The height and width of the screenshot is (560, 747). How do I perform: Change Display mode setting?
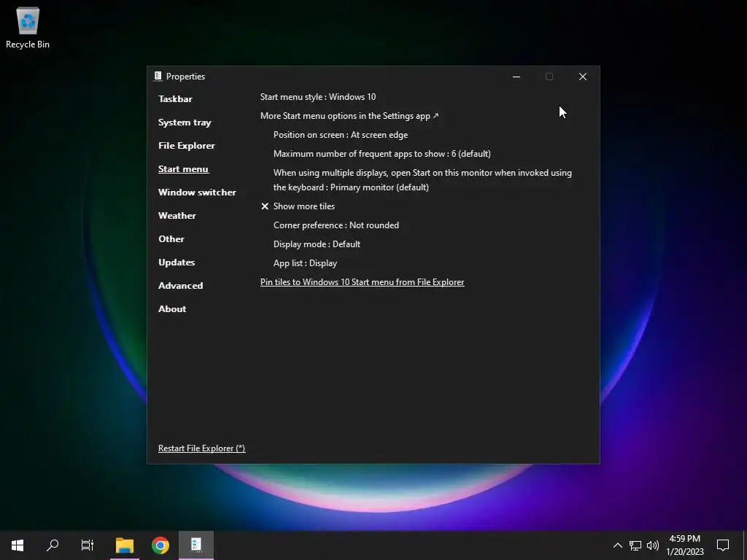pyautogui.click(x=317, y=244)
